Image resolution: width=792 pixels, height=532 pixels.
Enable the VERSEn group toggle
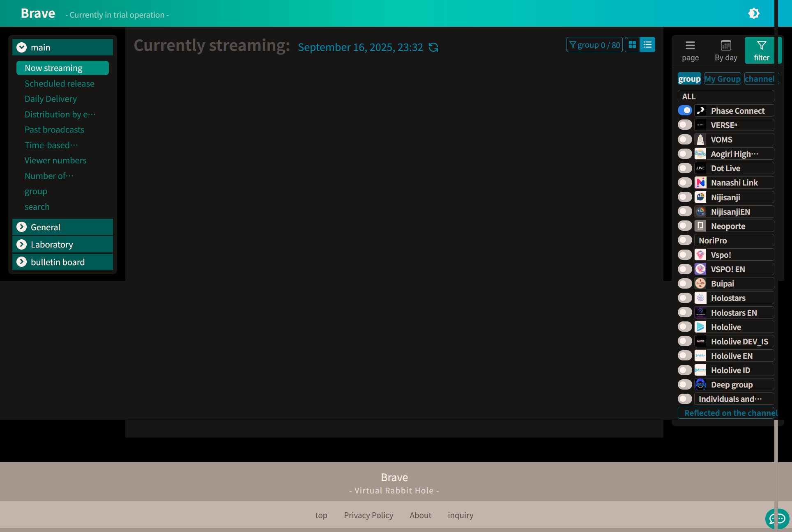pos(685,125)
